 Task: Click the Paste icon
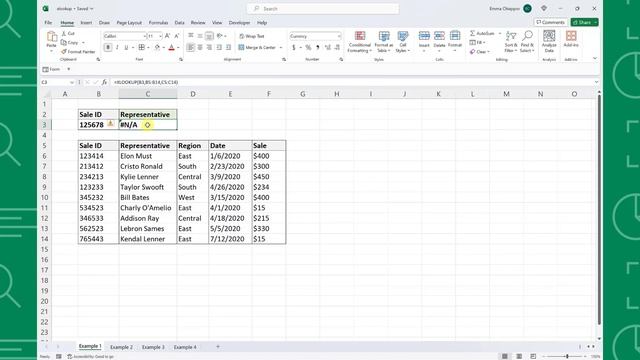(x=51, y=37)
